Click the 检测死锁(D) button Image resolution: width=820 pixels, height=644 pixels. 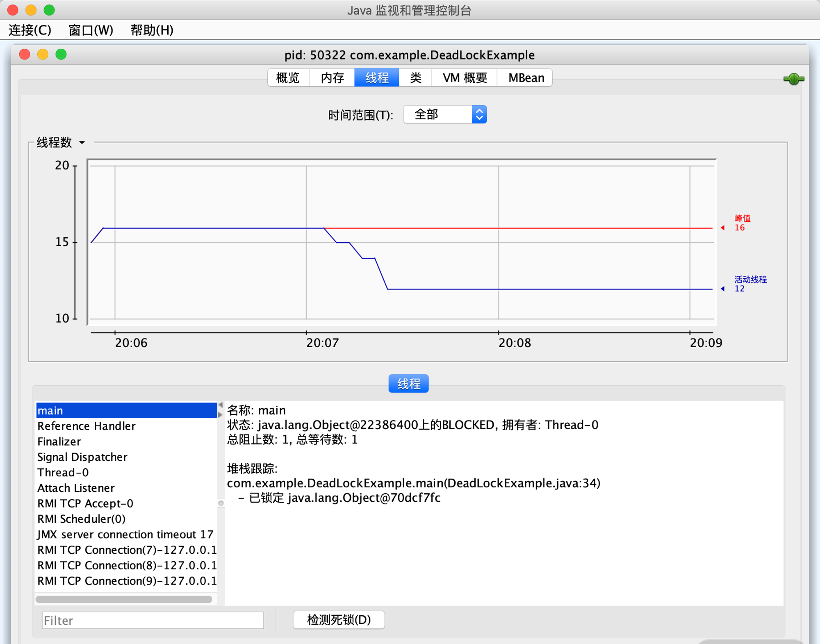339,620
